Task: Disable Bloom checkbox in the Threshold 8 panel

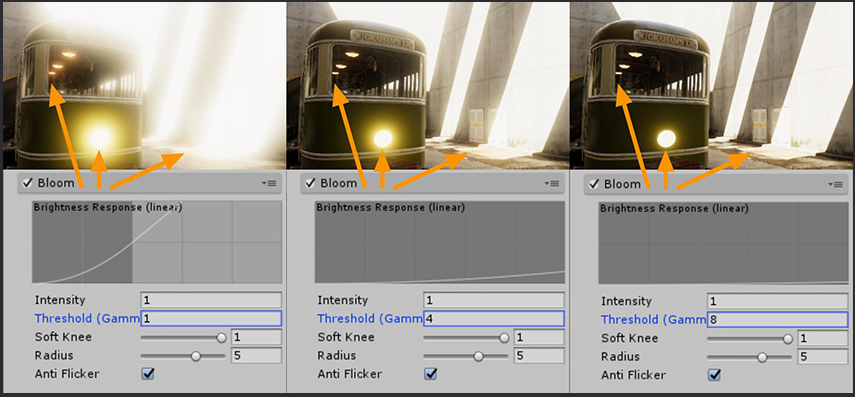Action: [593, 184]
